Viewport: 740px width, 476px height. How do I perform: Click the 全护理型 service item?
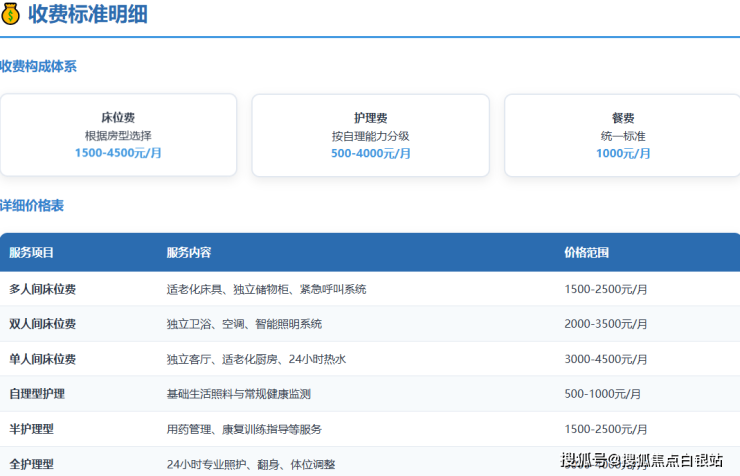pos(31,464)
